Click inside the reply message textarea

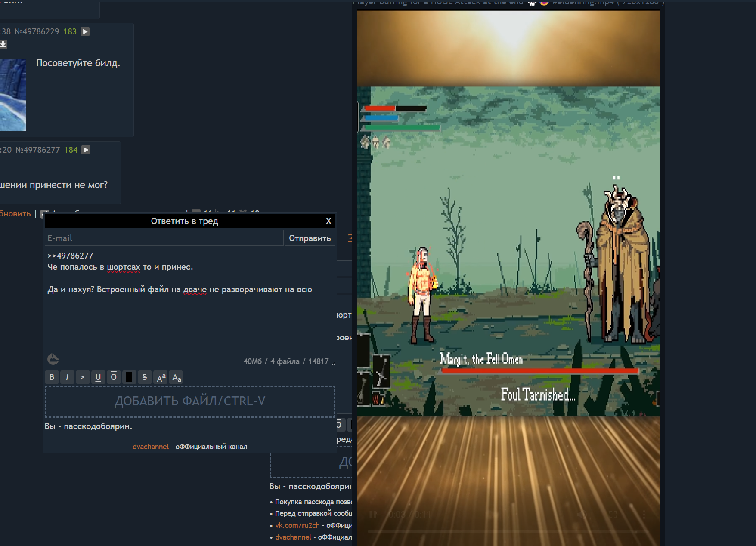(190, 306)
